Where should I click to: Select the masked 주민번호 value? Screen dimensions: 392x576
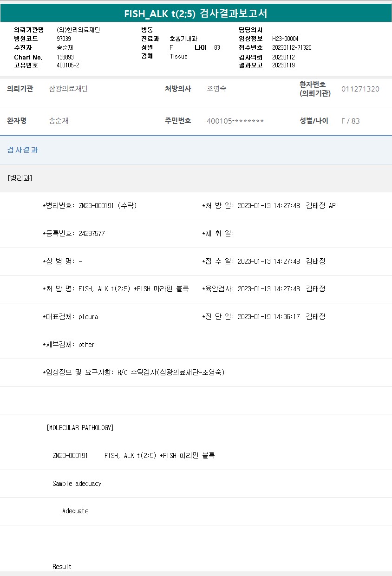[x=235, y=121]
